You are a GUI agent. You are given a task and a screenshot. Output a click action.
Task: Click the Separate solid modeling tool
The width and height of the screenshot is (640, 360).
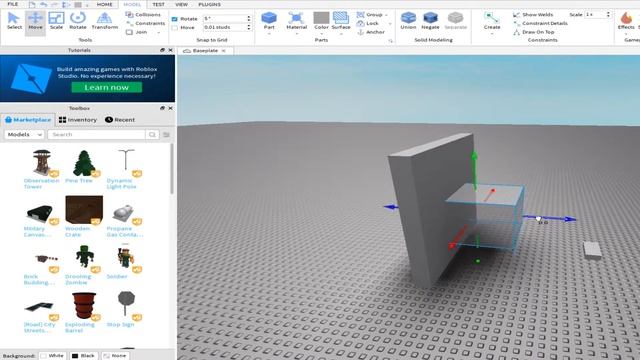pos(456,20)
